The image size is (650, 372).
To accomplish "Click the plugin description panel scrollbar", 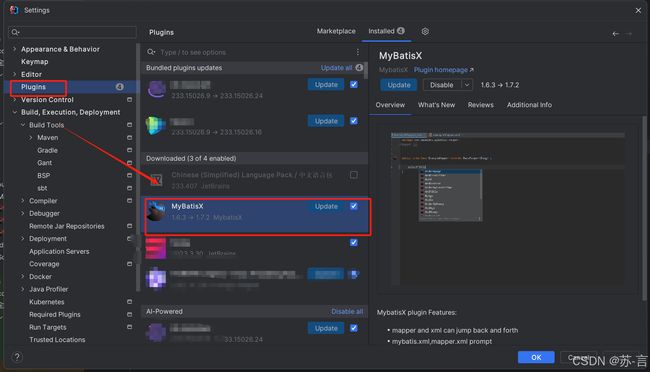I will [x=644, y=207].
